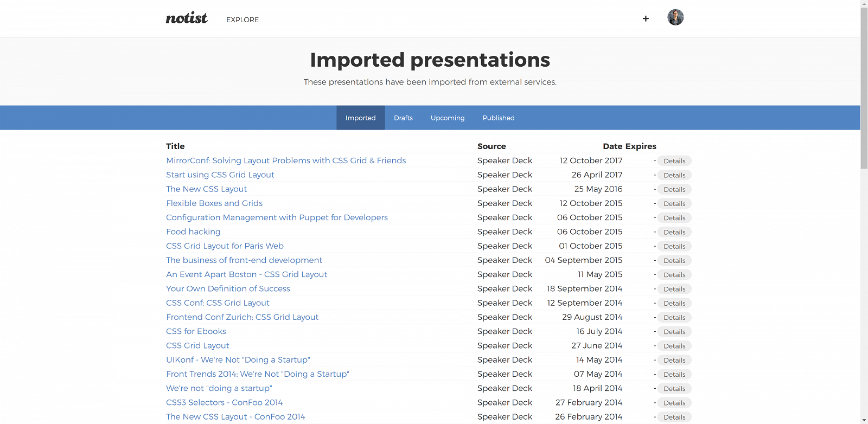Open The New CSS Layout - ConFoo 2014

click(235, 416)
